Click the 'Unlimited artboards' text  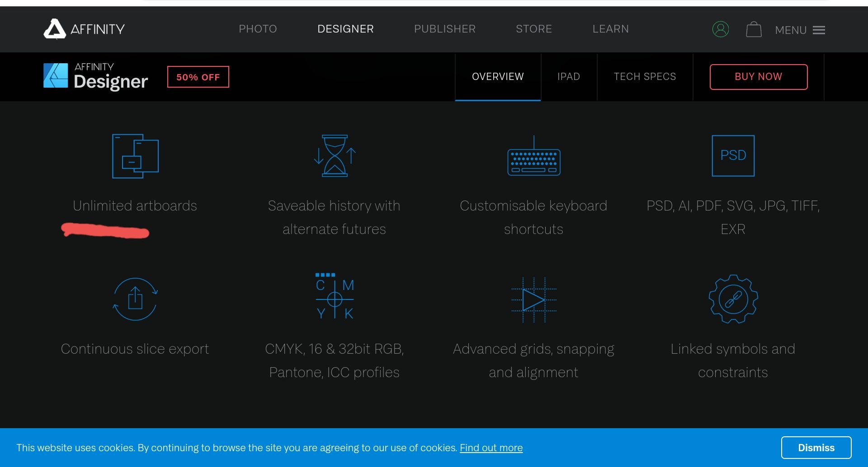(x=135, y=206)
